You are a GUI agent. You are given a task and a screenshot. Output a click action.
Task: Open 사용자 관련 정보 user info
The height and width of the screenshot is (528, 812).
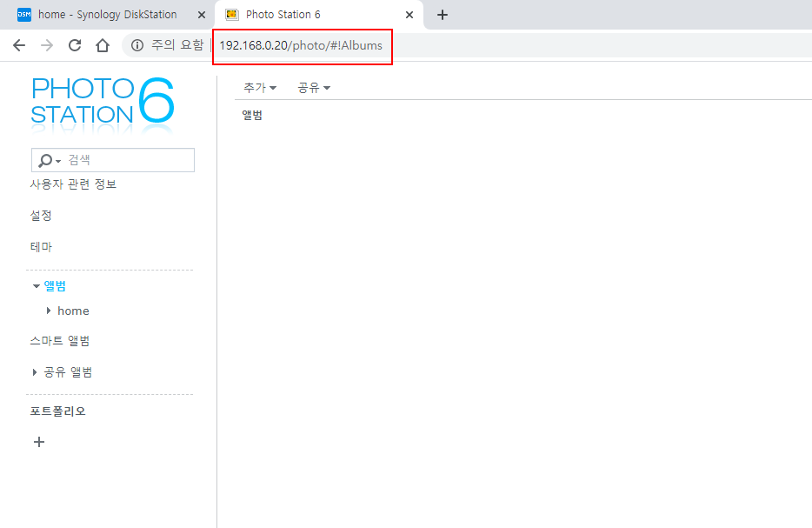click(x=73, y=184)
